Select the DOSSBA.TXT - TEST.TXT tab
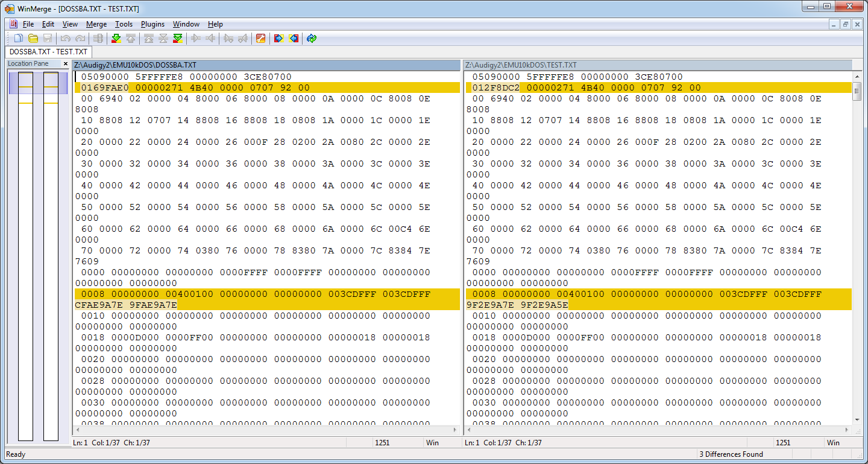This screenshot has height=464, width=868. click(x=48, y=52)
